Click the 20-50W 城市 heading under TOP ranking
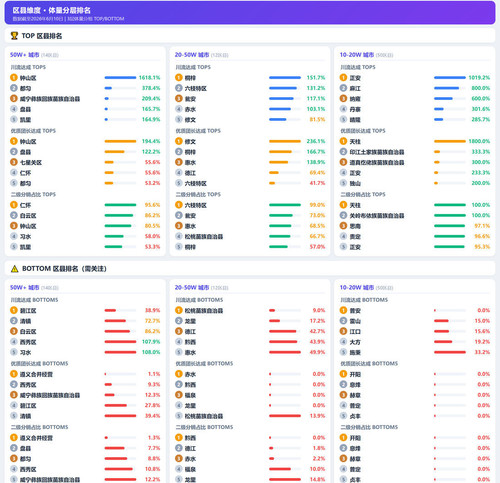This screenshot has width=500, height=483. coord(192,55)
